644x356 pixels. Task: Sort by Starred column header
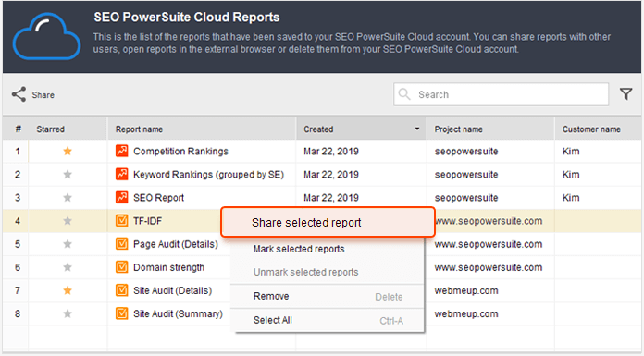click(x=68, y=129)
